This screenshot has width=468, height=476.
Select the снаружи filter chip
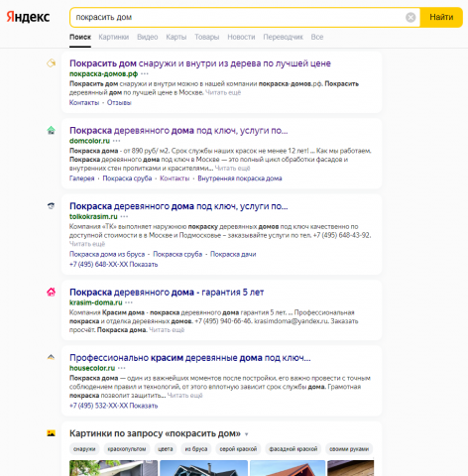point(84,449)
